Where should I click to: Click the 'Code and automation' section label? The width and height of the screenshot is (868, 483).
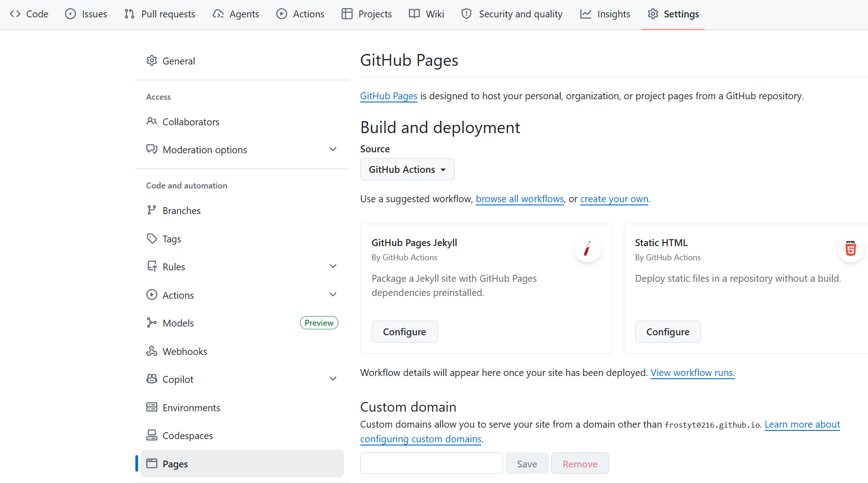[x=187, y=185]
